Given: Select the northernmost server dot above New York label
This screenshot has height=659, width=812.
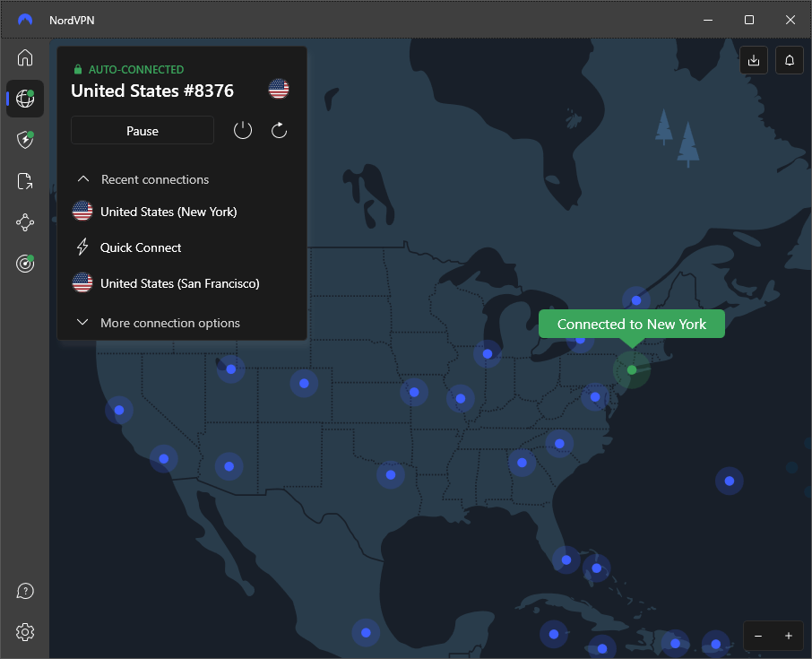Looking at the screenshot, I should click(636, 300).
